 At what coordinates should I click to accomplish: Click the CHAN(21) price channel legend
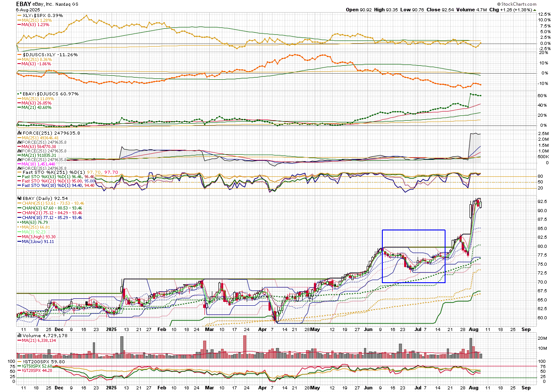(49, 213)
